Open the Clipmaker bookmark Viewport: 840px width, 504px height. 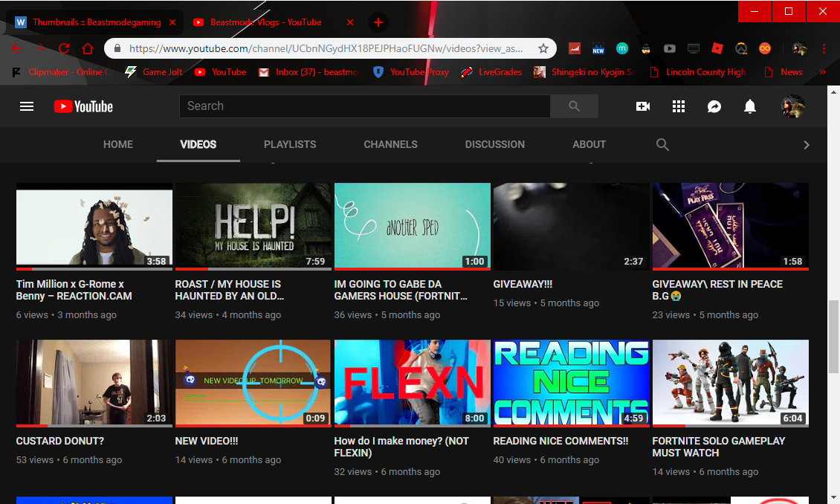61,72
